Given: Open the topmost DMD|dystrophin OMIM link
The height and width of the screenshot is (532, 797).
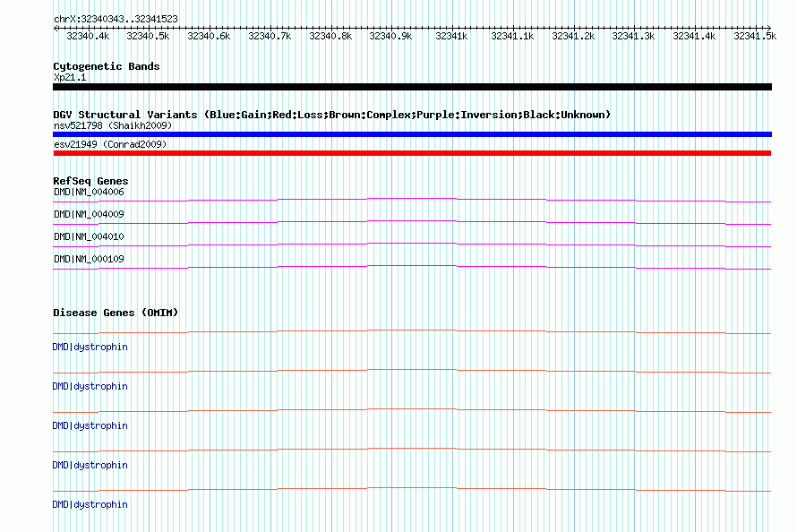Looking at the screenshot, I should point(90,347).
